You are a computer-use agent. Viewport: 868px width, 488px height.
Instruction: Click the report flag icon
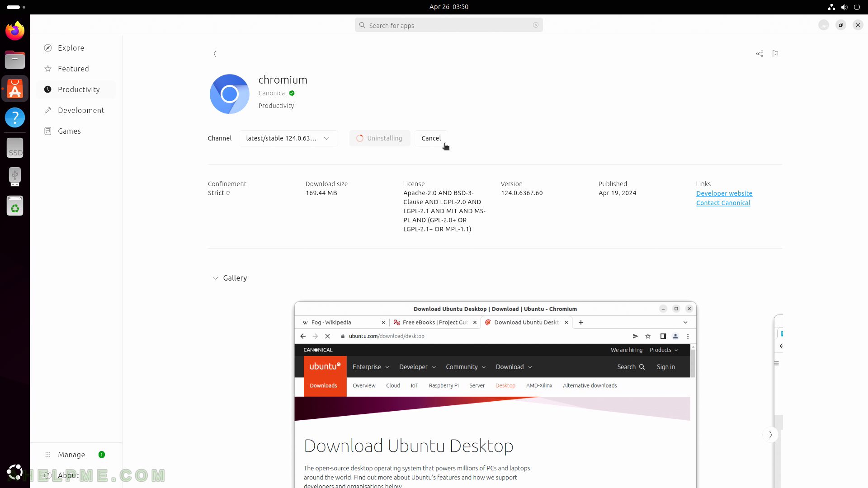coord(775,54)
